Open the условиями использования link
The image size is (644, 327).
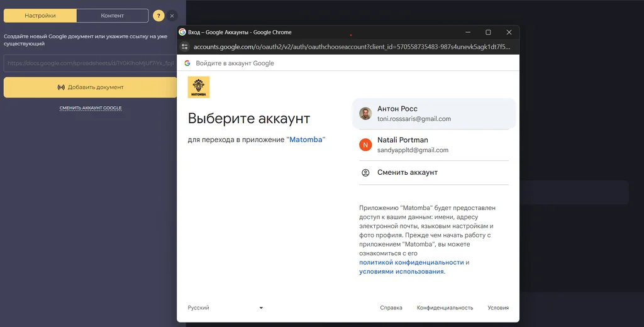click(x=401, y=272)
